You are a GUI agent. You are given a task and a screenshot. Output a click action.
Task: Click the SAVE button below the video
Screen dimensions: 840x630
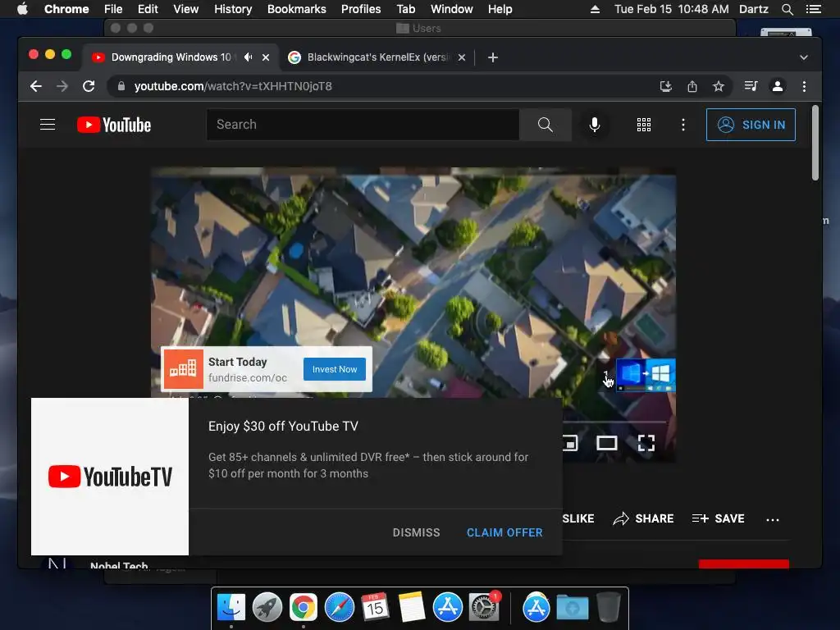click(x=718, y=518)
